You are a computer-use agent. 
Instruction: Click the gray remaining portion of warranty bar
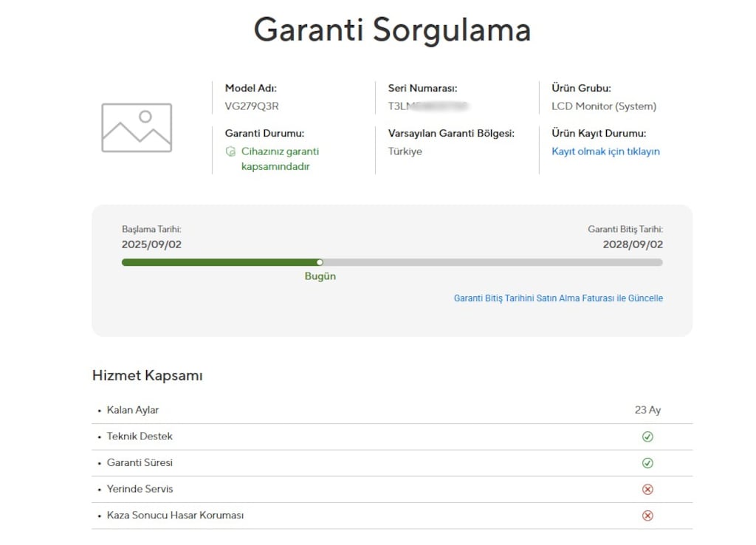(x=492, y=262)
